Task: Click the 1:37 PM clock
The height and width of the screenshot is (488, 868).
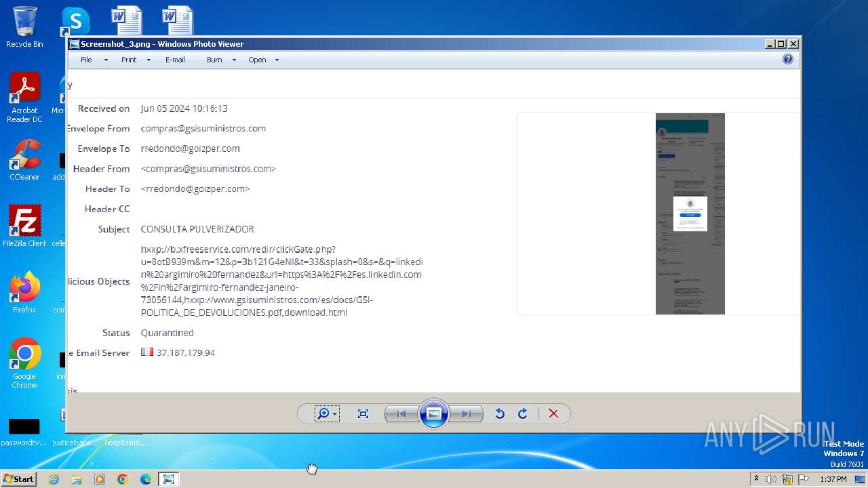Action: tap(833, 479)
